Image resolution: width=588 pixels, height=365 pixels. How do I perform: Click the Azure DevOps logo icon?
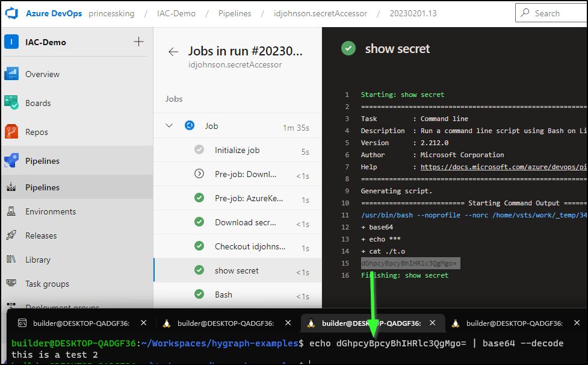[11, 13]
